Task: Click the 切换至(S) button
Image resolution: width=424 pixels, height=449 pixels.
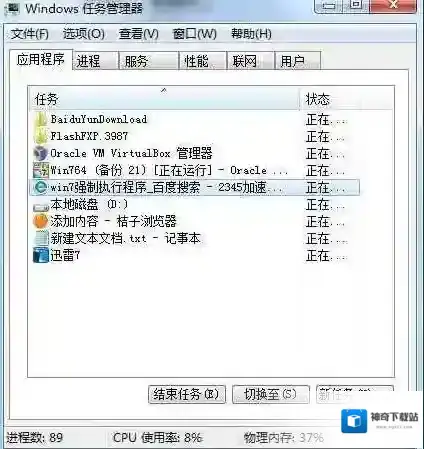Action: tap(271, 395)
